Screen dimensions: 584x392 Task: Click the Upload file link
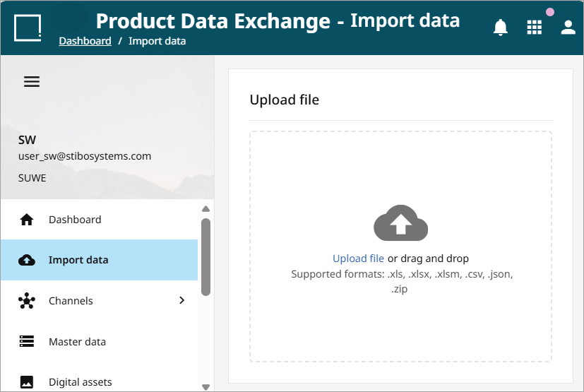point(358,259)
